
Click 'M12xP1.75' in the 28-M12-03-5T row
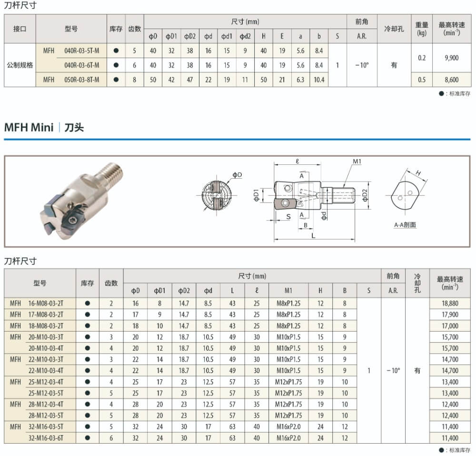(288, 415)
